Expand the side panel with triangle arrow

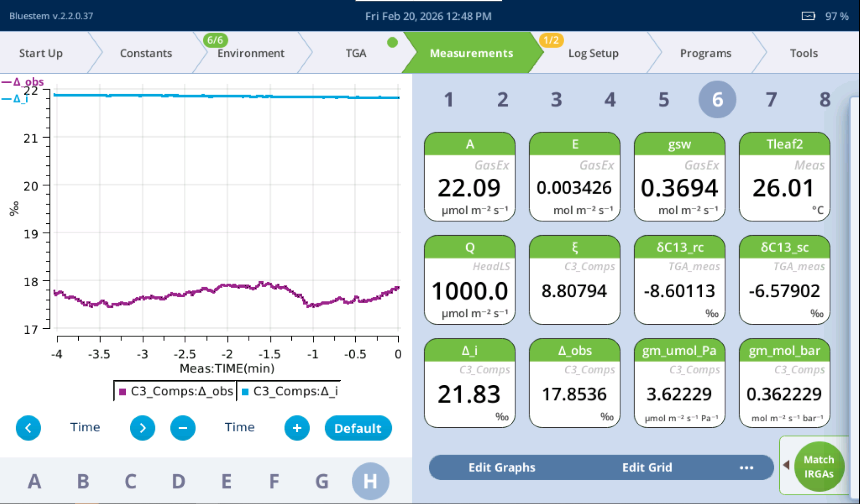click(x=786, y=464)
